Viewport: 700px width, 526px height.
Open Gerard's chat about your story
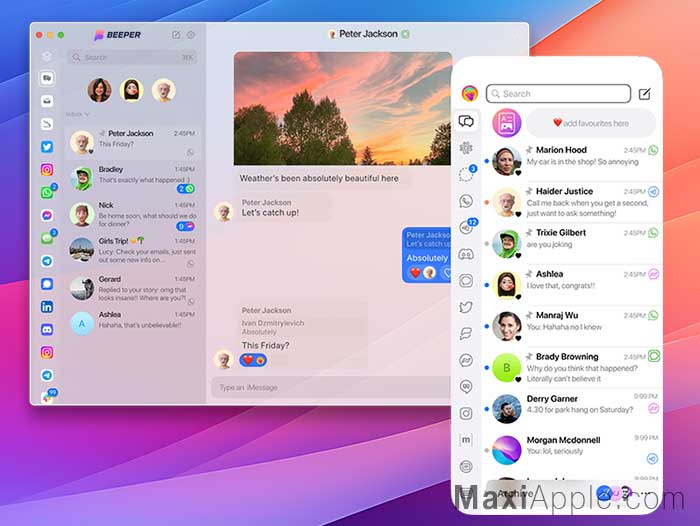pos(133,289)
